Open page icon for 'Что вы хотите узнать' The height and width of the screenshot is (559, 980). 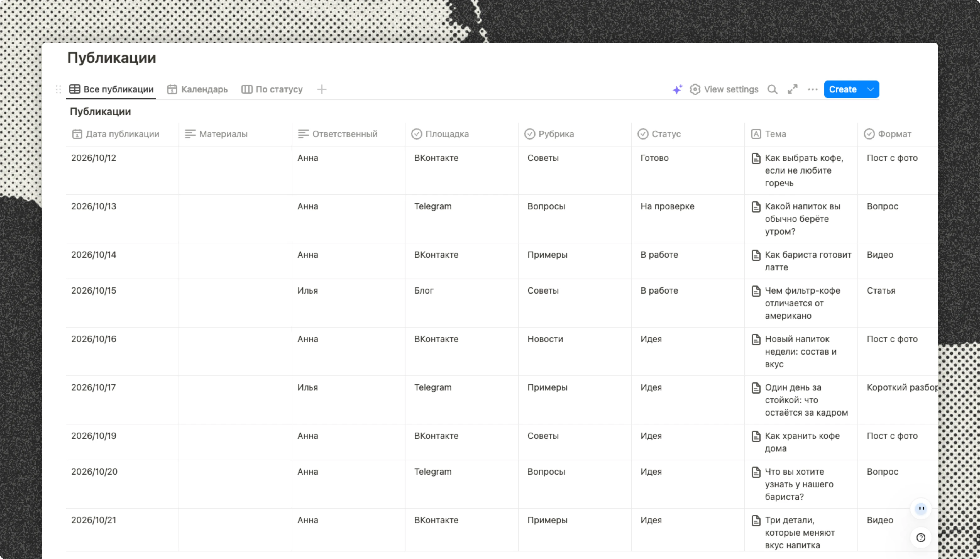click(756, 472)
